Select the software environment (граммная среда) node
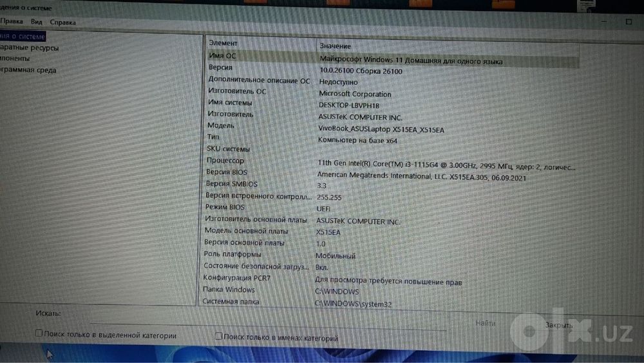The image size is (644, 363). 28,70
